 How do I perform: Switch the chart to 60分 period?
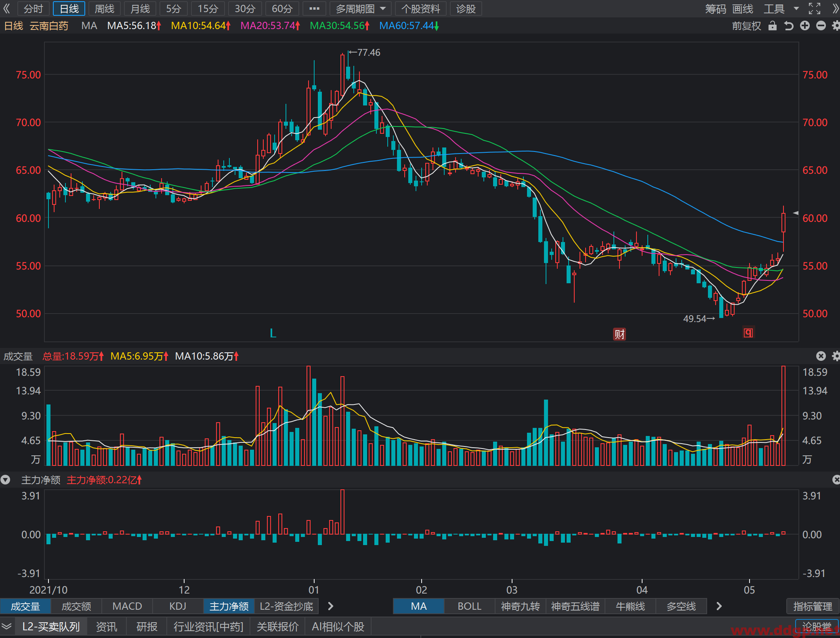[282, 8]
